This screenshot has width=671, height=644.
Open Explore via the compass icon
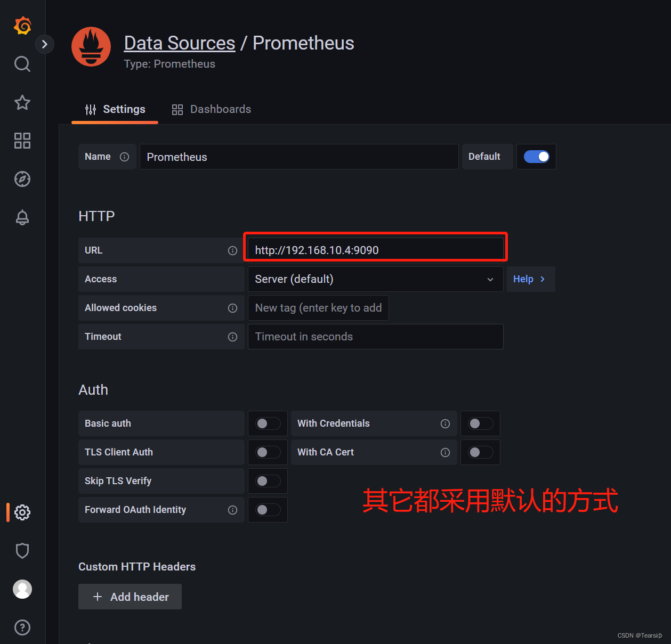(22, 179)
